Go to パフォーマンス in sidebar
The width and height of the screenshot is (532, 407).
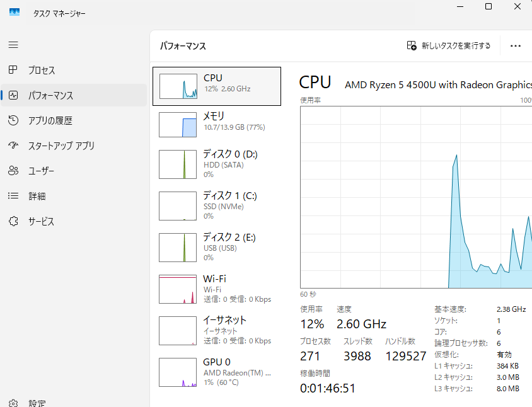(x=74, y=95)
